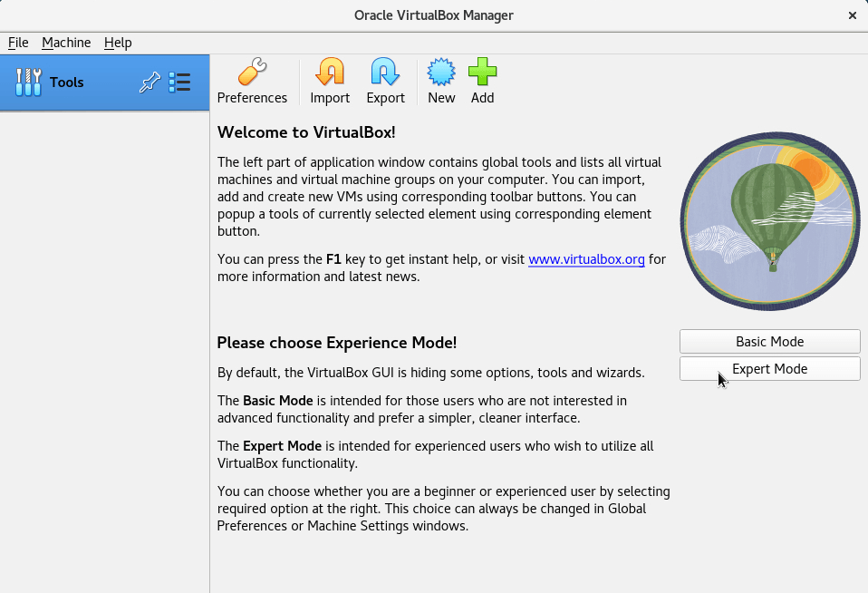Open the Machine menu
868x593 pixels.
coord(66,43)
